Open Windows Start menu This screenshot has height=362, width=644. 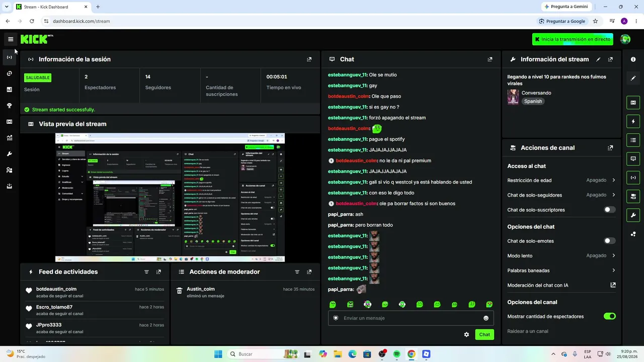pyautogui.click(x=218, y=354)
